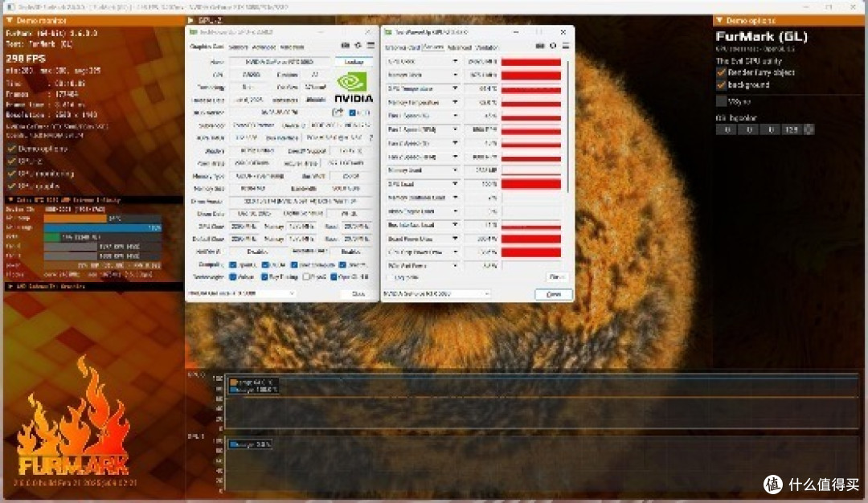868x503 pixels.
Task: Click refresh icon in GPU-Z Sensors window
Action: pyautogui.click(x=553, y=46)
